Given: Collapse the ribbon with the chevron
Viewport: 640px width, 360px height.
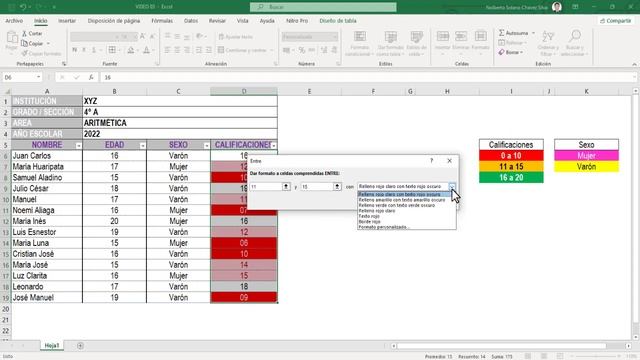Looking at the screenshot, I should (x=634, y=64).
